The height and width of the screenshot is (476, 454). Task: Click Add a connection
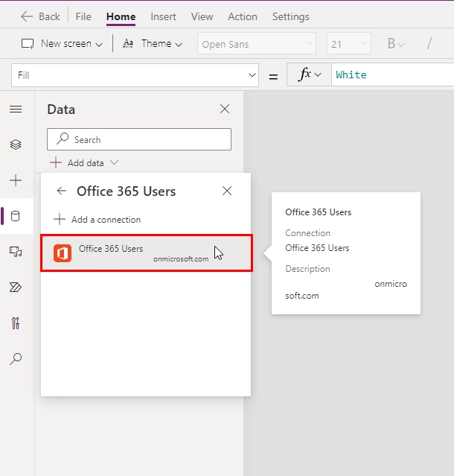[97, 219]
